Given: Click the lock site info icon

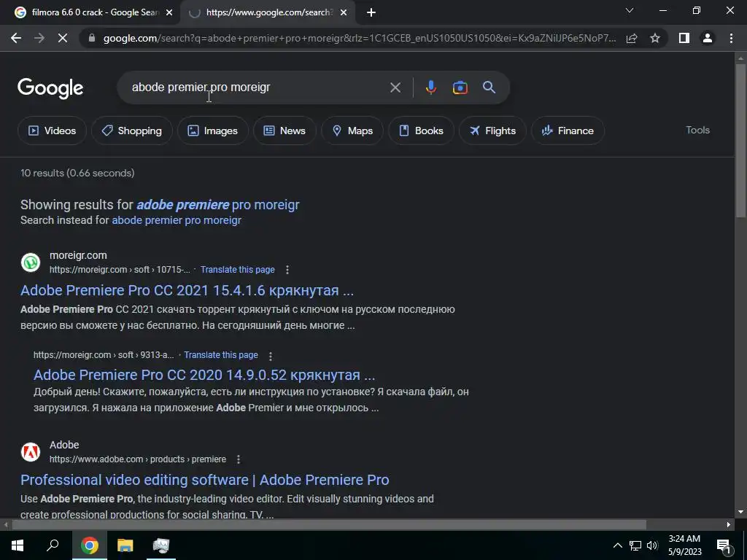Looking at the screenshot, I should point(92,38).
